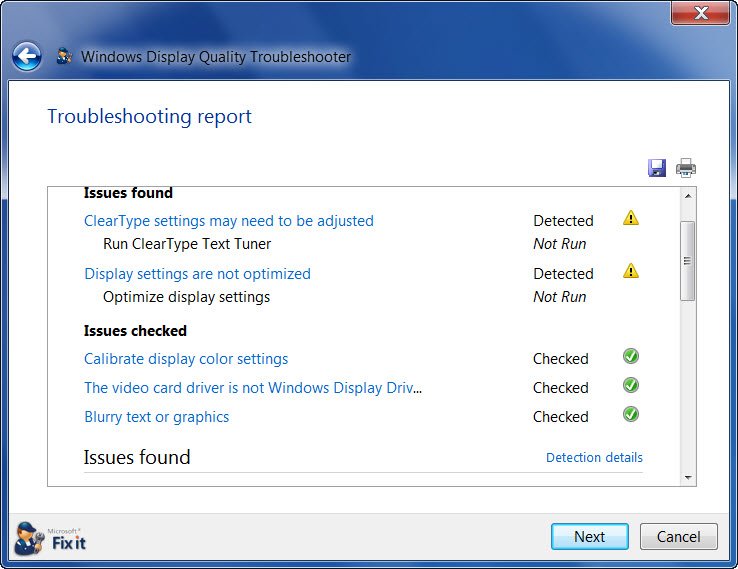Click the large Issues found section heading
The width and height of the screenshot is (738, 569).
[x=137, y=457]
